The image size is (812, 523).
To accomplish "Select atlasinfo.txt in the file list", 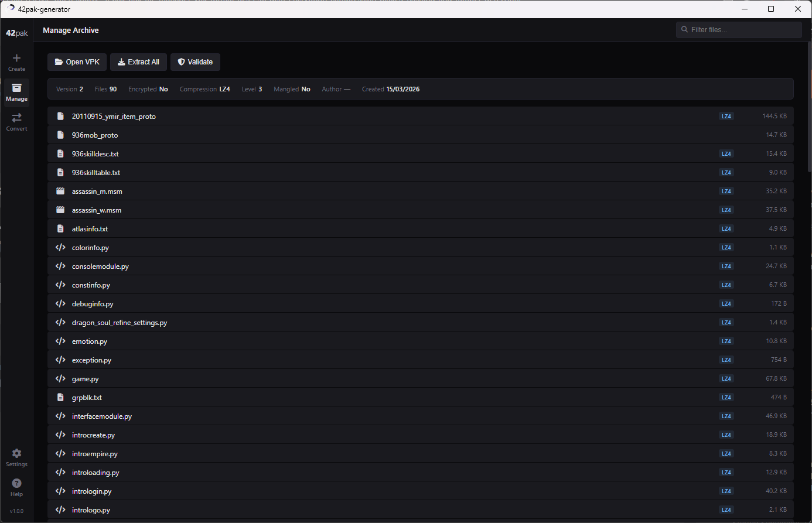I will point(421,228).
